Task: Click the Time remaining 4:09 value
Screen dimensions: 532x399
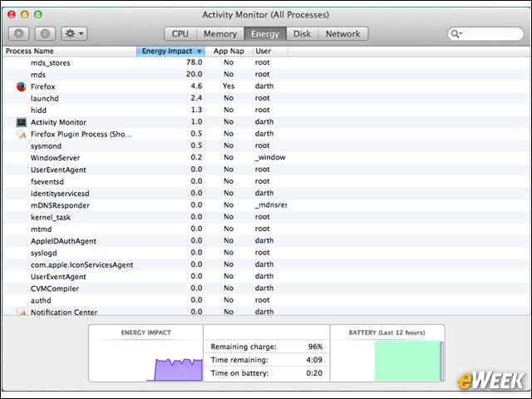Action: [314, 360]
